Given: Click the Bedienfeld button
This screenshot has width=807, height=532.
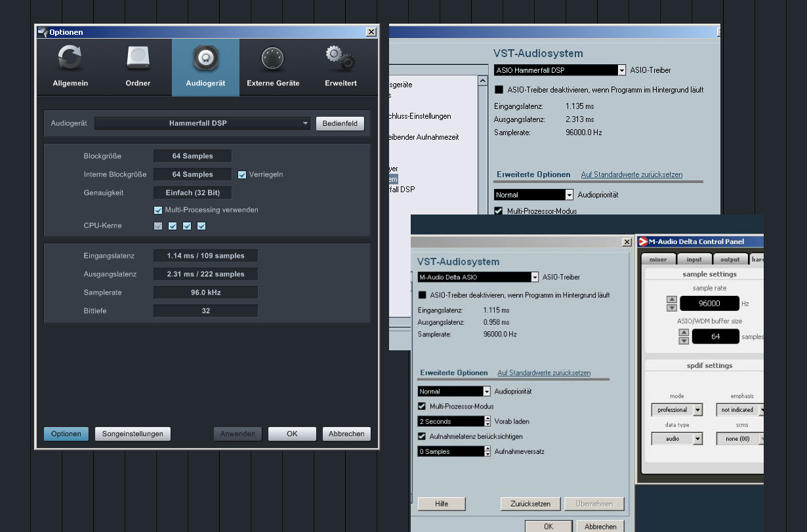Looking at the screenshot, I should [340, 123].
